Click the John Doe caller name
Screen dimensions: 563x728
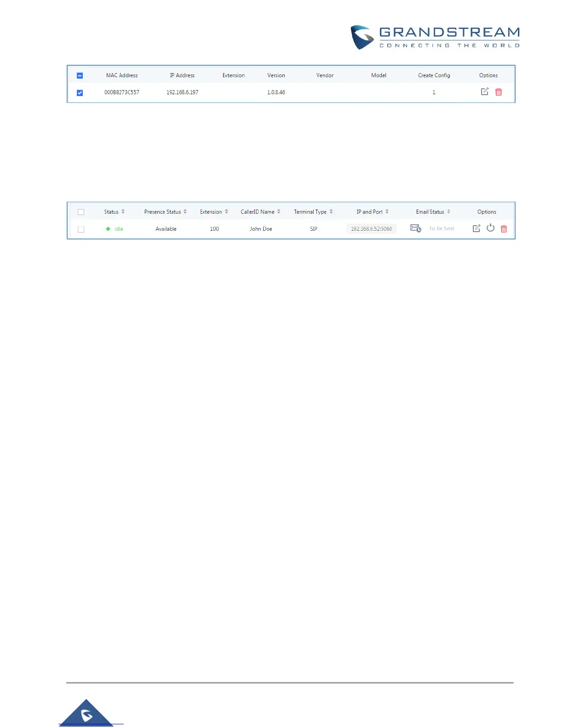pyautogui.click(x=261, y=229)
